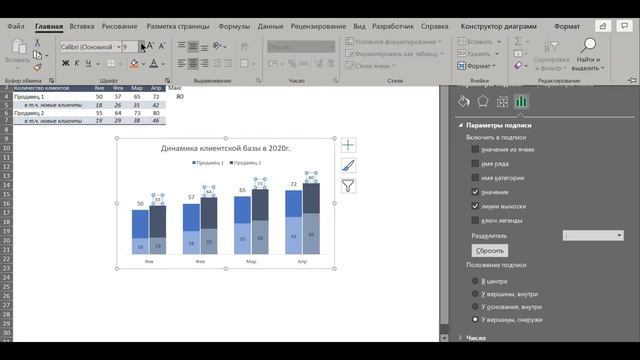Switch to the Данные tab
This screenshot has height=360, width=640.
click(x=271, y=26)
